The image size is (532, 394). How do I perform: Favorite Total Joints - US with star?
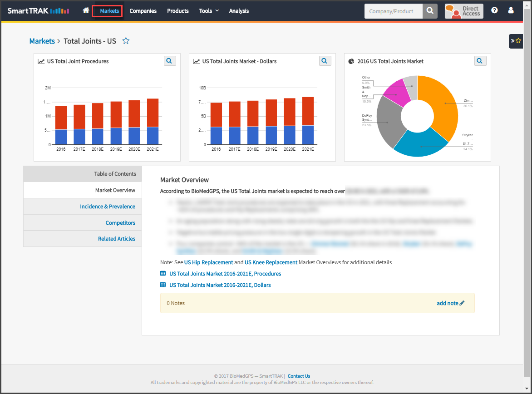[x=126, y=41]
